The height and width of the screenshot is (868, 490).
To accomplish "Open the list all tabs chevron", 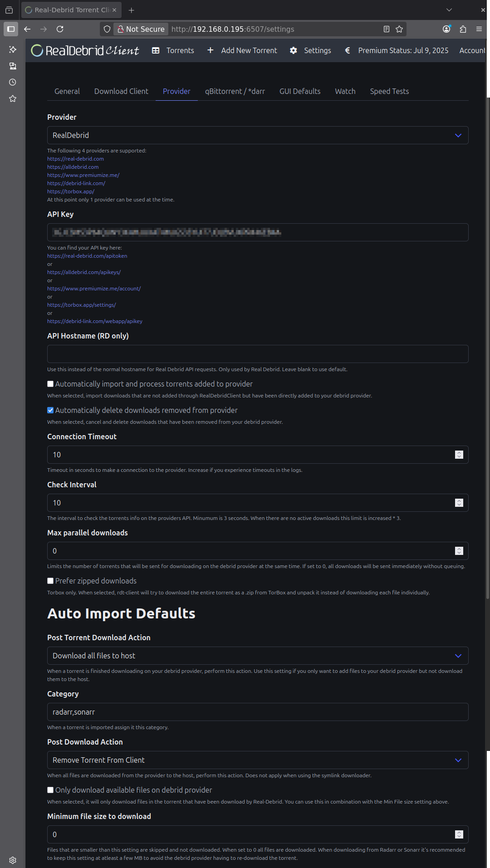I will click(x=449, y=10).
